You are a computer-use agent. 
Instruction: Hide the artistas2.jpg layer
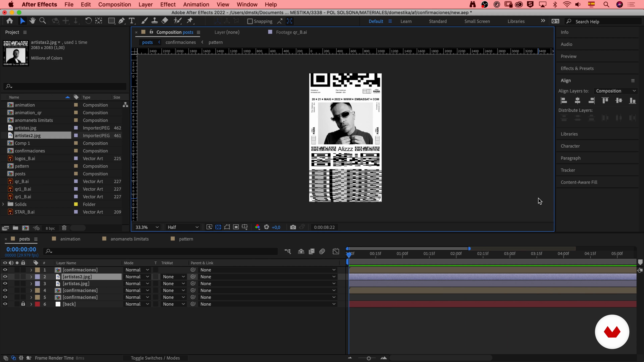click(x=5, y=277)
